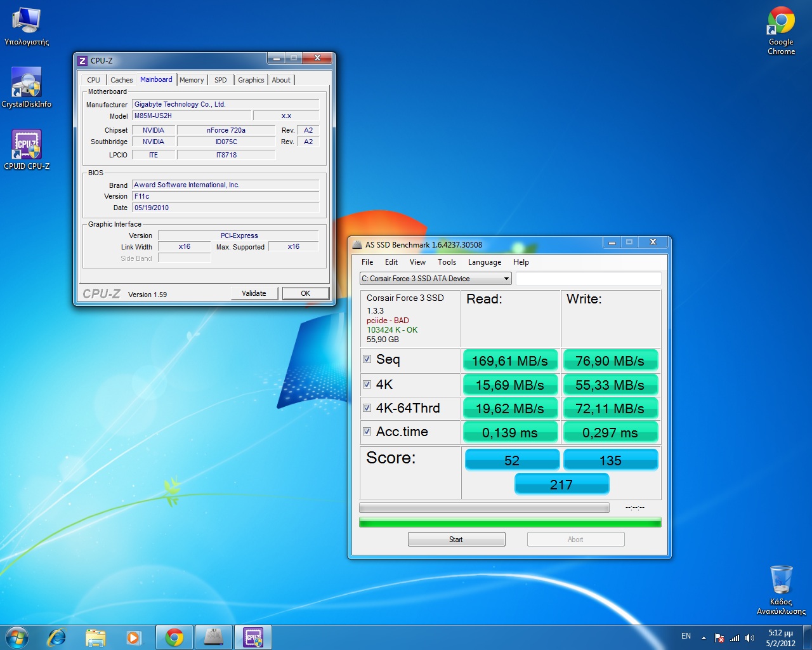
Task: Expand the Corsair Force 3 drive dropdown
Action: coord(506,279)
